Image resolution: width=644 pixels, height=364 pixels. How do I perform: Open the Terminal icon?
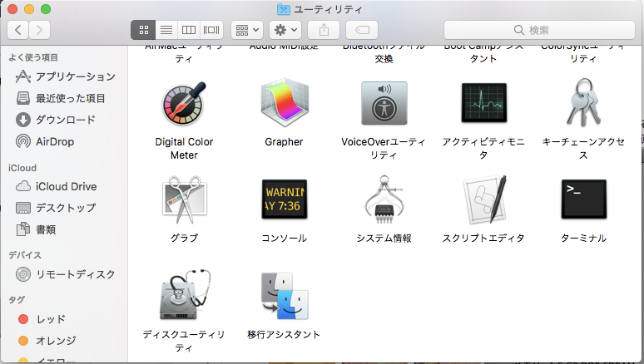click(x=583, y=199)
